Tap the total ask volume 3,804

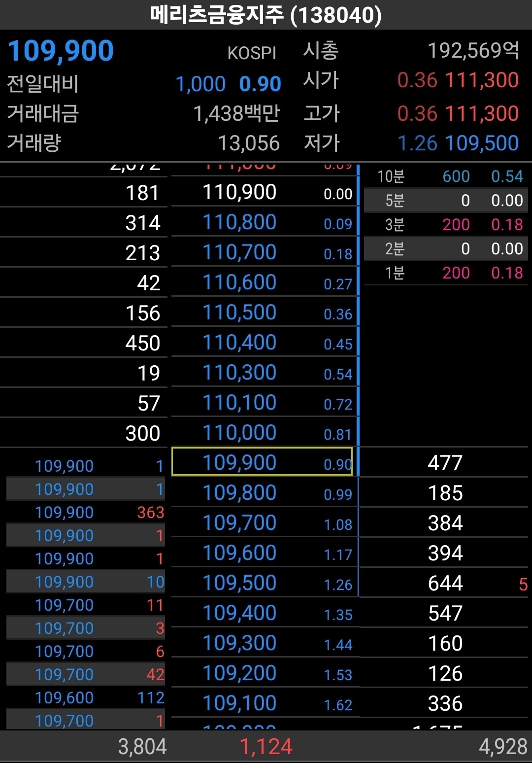click(142, 746)
